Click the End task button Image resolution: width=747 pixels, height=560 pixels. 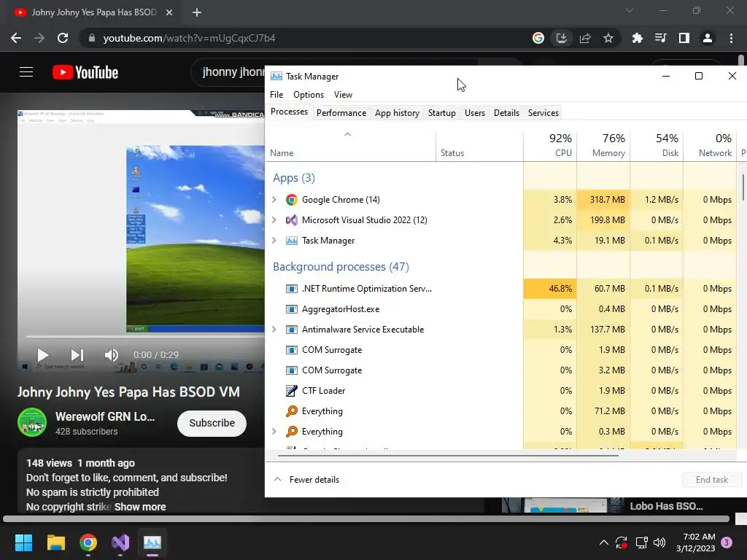[712, 480]
